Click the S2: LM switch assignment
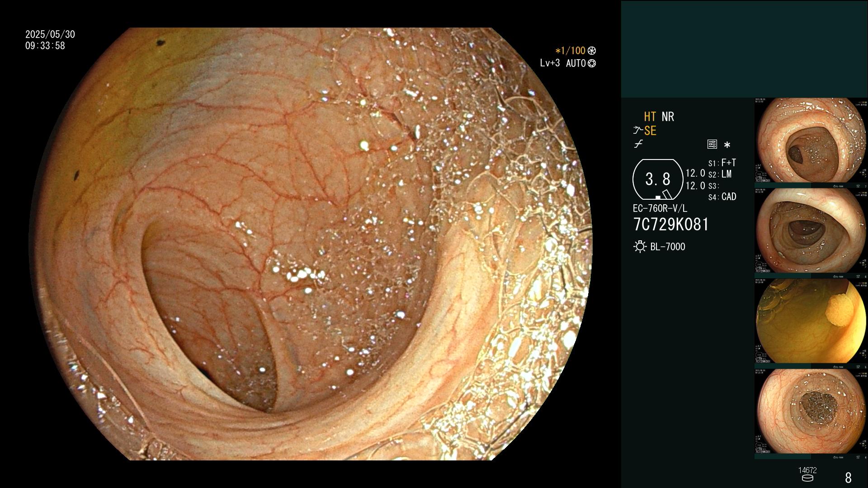 tap(720, 174)
